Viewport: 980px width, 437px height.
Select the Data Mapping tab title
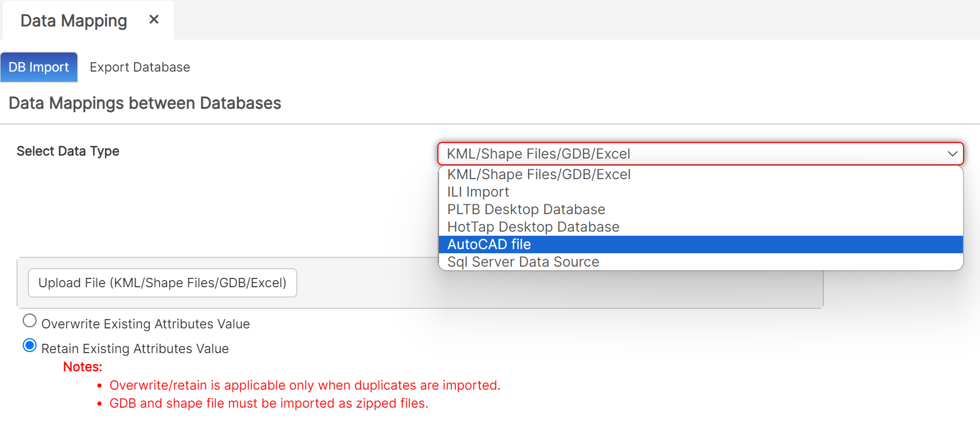pyautogui.click(x=74, y=21)
